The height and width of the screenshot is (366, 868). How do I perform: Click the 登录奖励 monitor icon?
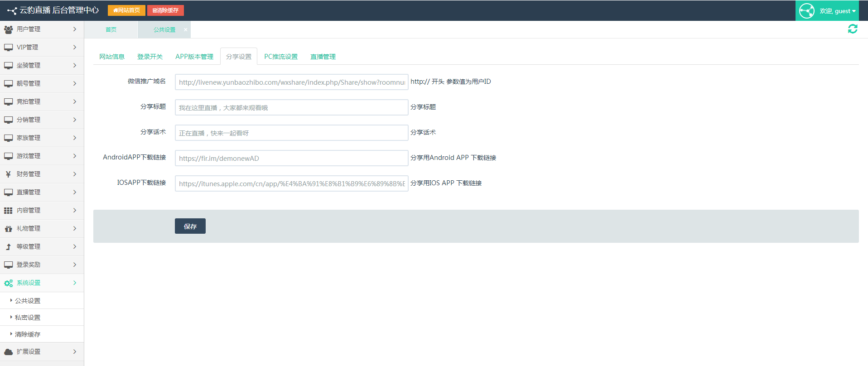point(8,265)
